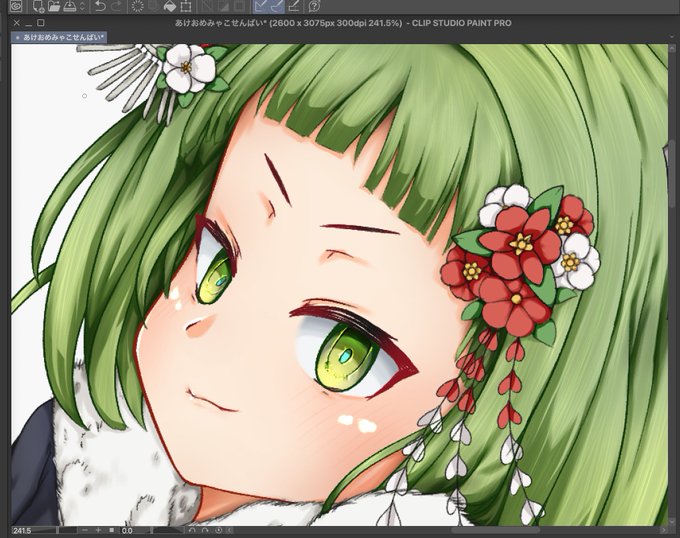Click the scroll-left arrow on bottom bar

230,531
